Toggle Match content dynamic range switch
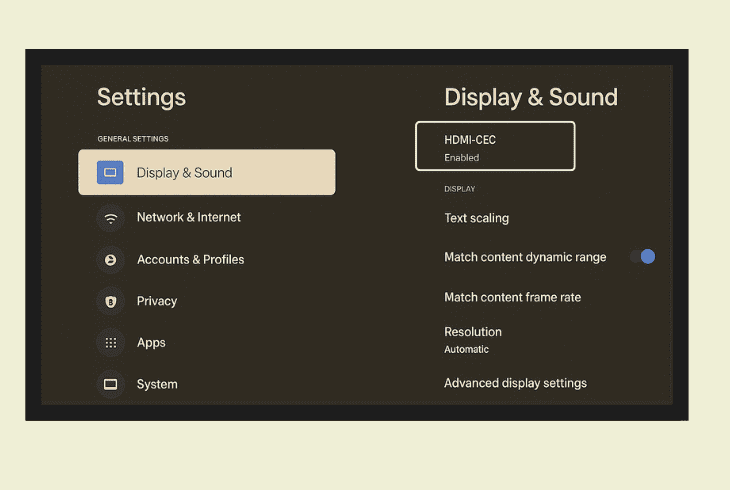The width and height of the screenshot is (730, 490). point(642,256)
